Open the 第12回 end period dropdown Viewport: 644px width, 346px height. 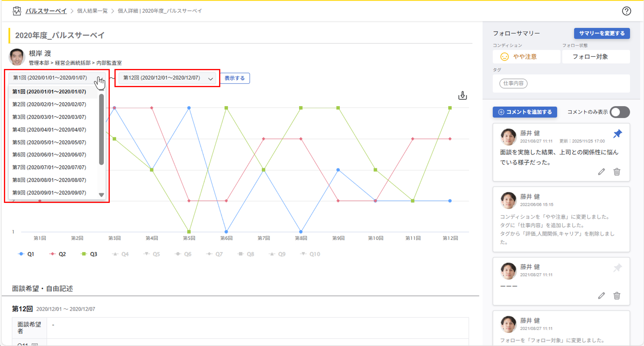point(167,78)
